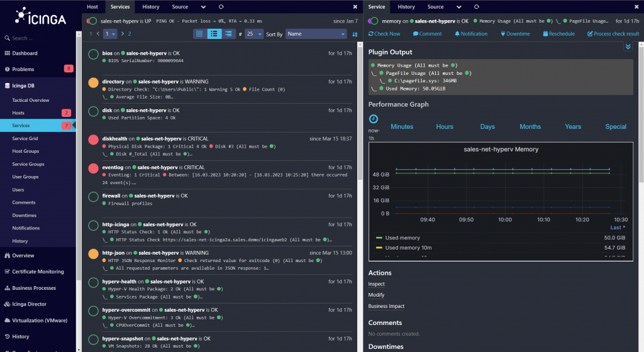Open History in the main sidebar
644x352 pixels.
[x=17, y=336]
